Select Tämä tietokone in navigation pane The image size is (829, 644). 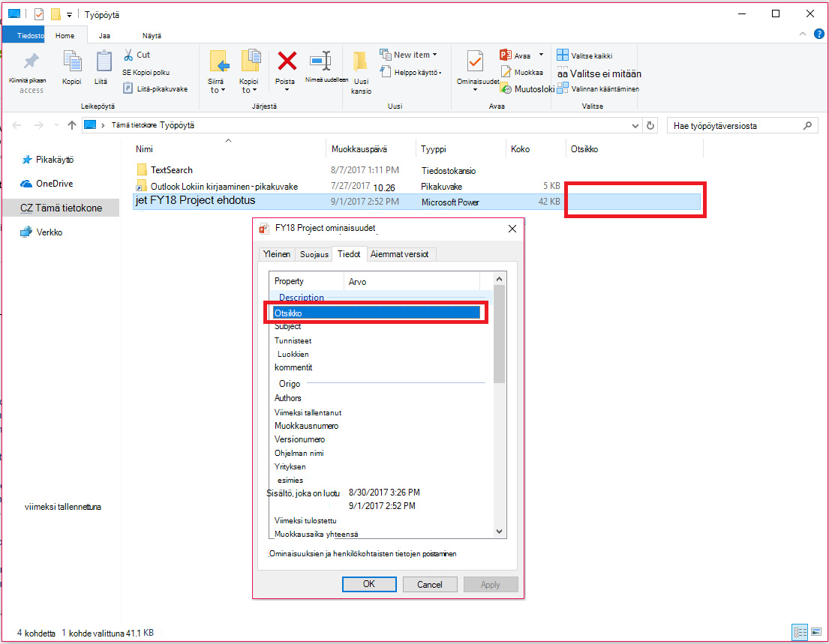pyautogui.click(x=61, y=208)
